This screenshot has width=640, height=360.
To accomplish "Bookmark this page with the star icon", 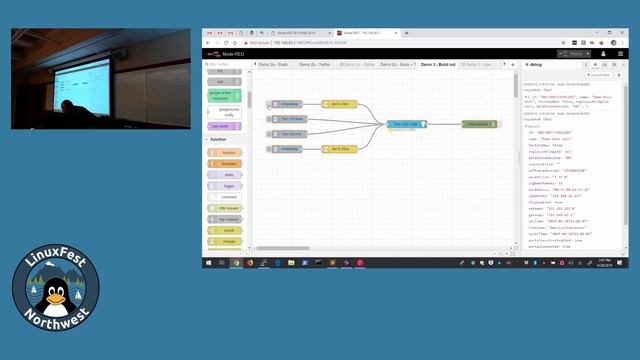I will (563, 43).
